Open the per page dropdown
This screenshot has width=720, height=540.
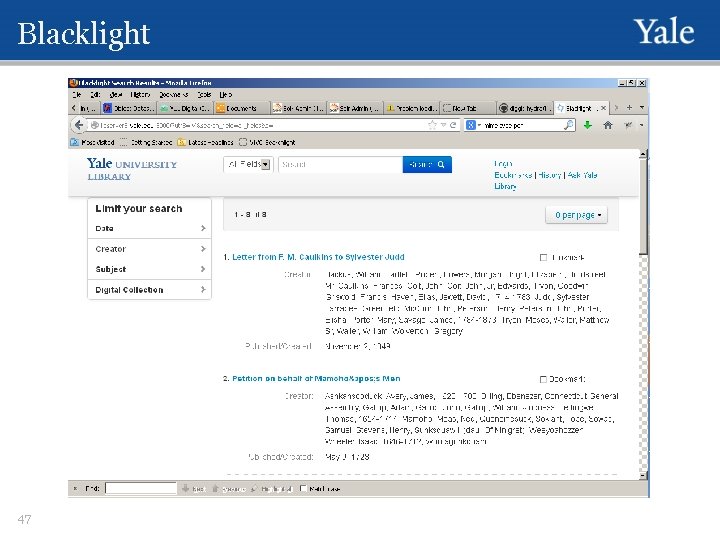coord(576,215)
